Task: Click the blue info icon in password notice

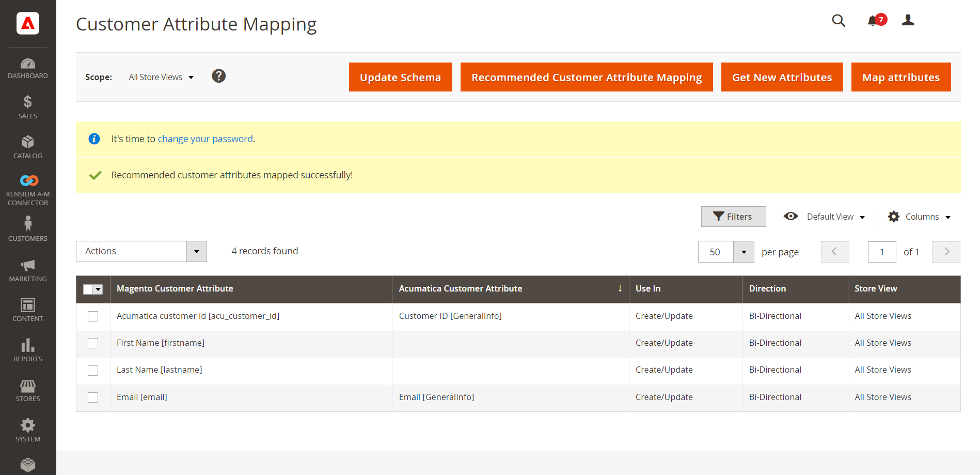Action: pyautogui.click(x=94, y=139)
